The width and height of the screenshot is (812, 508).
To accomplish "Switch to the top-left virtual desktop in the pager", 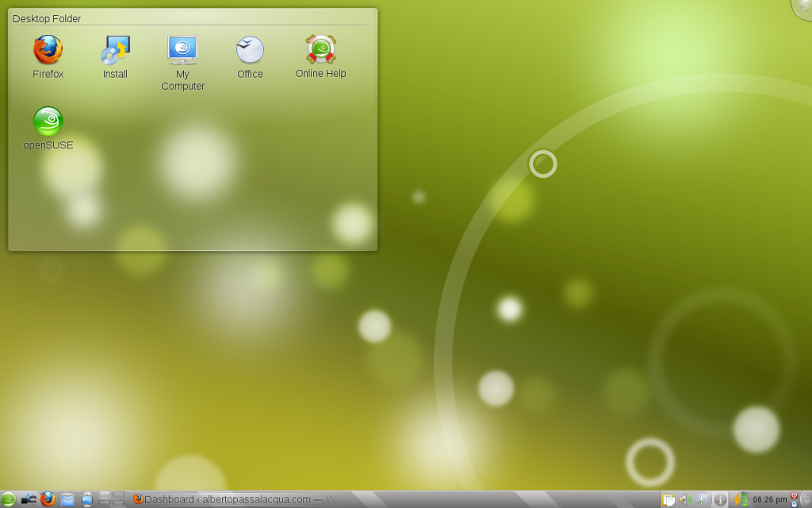I will click(x=105, y=495).
